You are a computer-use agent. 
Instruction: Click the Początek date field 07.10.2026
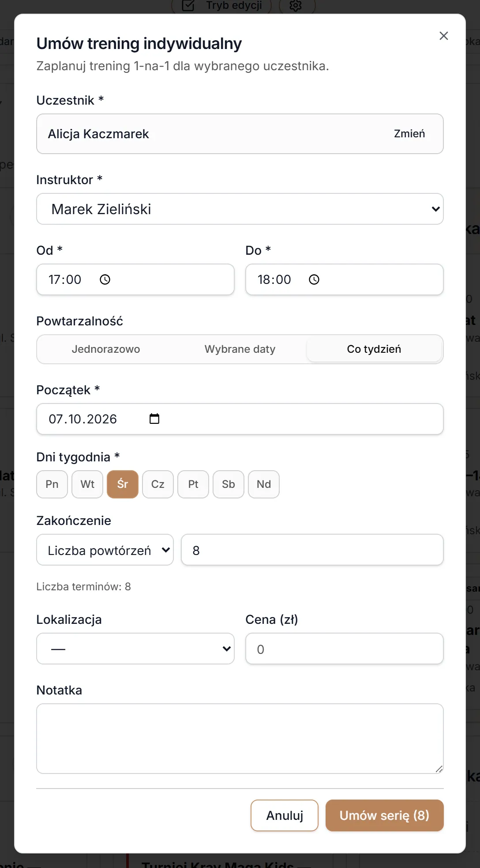240,419
